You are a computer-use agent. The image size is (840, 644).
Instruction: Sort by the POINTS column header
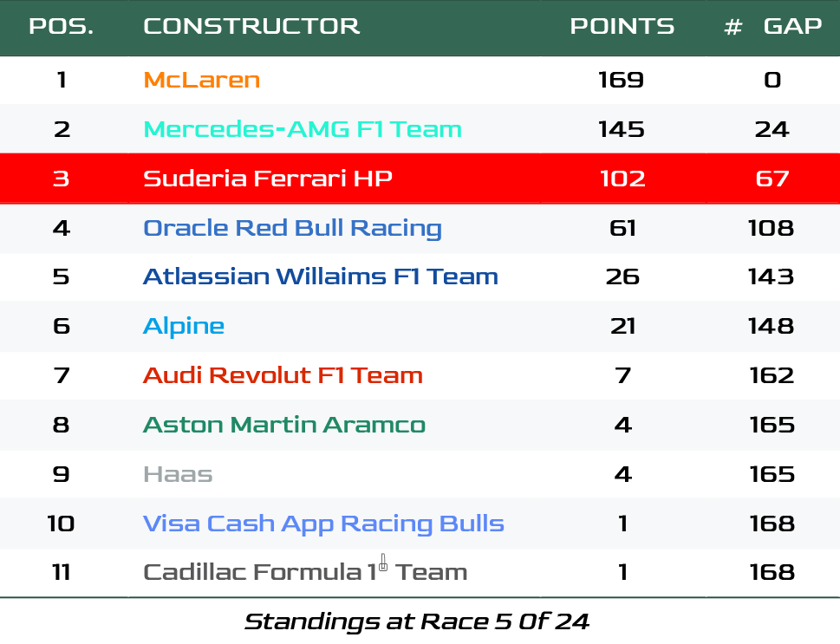(622, 26)
